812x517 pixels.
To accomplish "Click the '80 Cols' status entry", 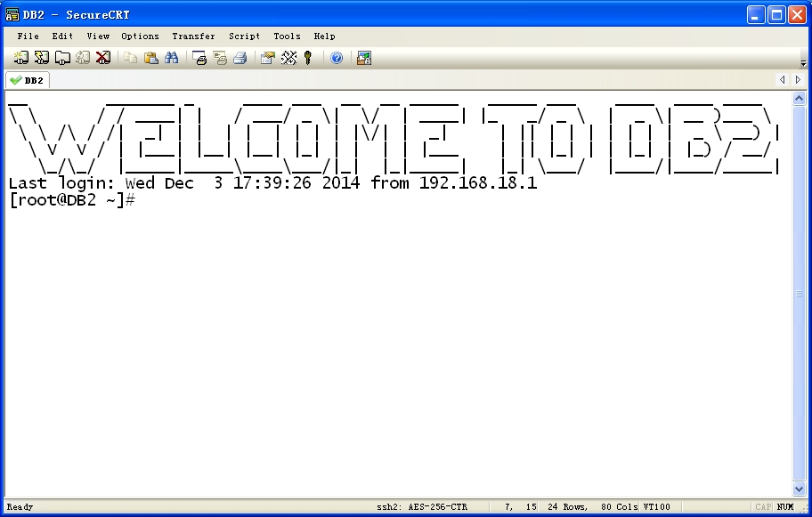I will coord(620,507).
